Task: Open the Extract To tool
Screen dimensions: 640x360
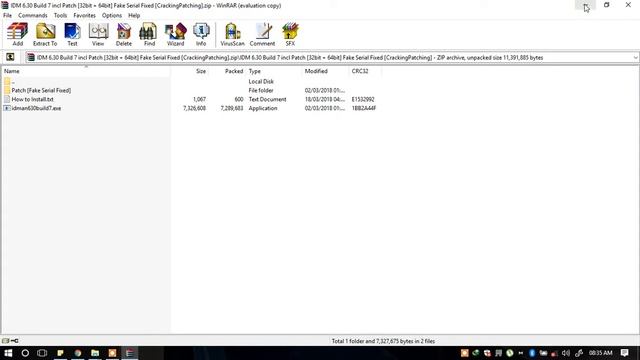Action: coord(45,34)
